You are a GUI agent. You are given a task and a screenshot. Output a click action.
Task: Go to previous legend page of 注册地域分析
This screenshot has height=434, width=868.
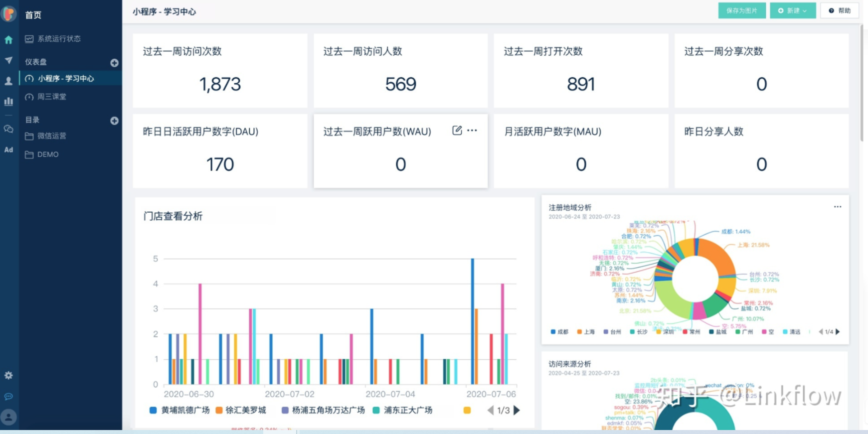pos(821,331)
